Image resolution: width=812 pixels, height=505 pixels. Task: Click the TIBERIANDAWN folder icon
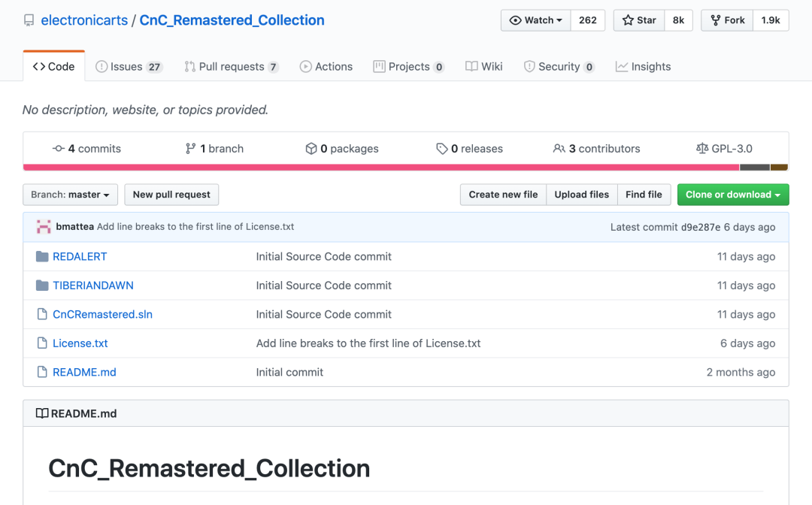(x=42, y=286)
